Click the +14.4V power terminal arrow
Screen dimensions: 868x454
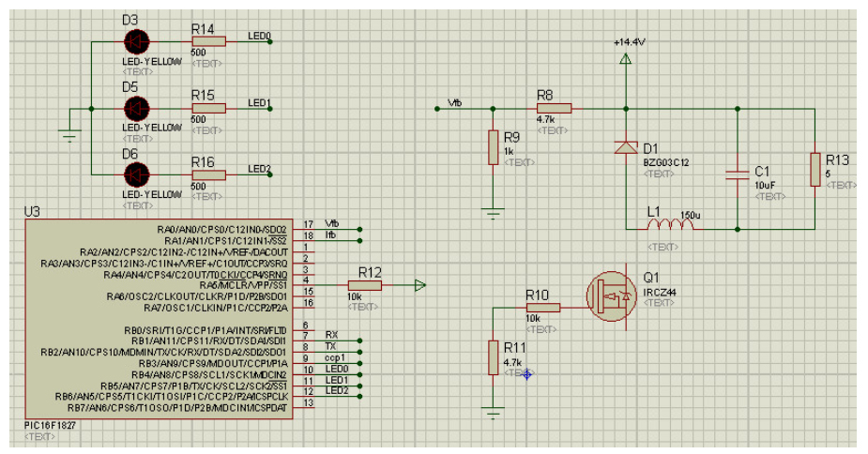(625, 60)
